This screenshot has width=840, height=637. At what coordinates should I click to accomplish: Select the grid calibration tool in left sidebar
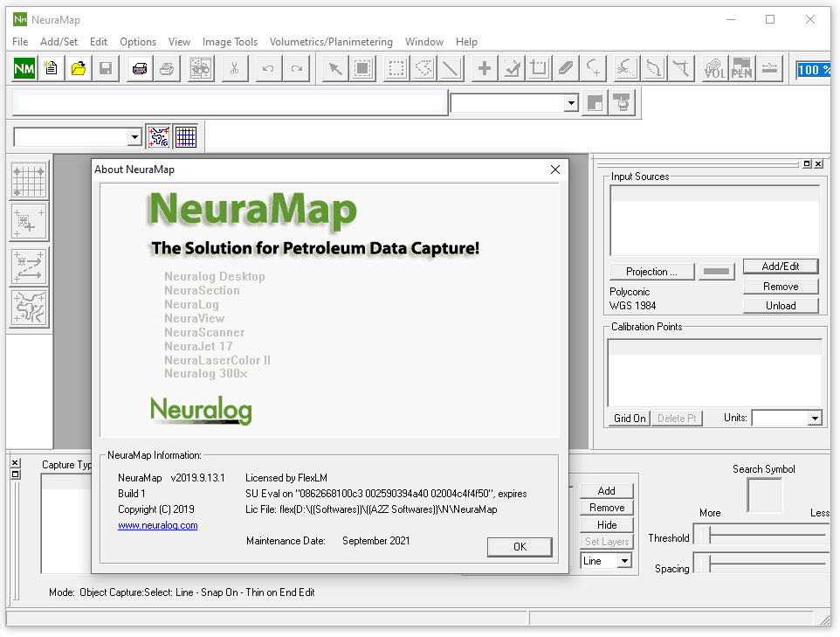[x=29, y=180]
